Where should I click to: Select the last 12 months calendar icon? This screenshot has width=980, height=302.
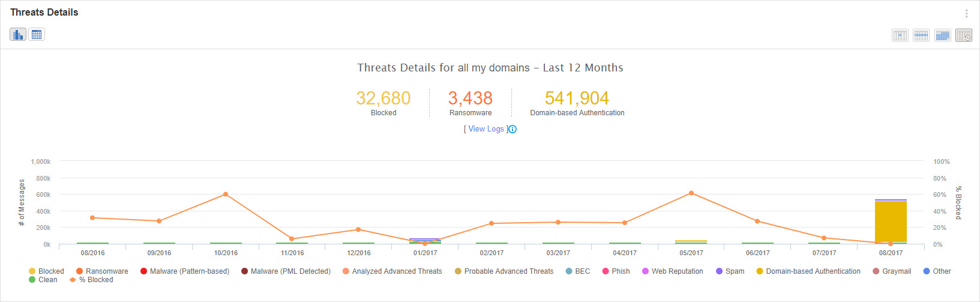[964, 35]
